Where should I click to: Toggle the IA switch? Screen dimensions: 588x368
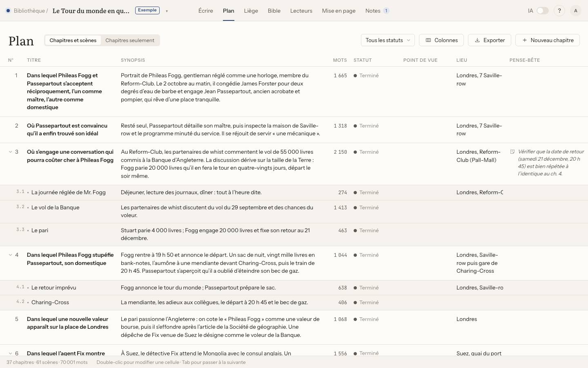542,11
